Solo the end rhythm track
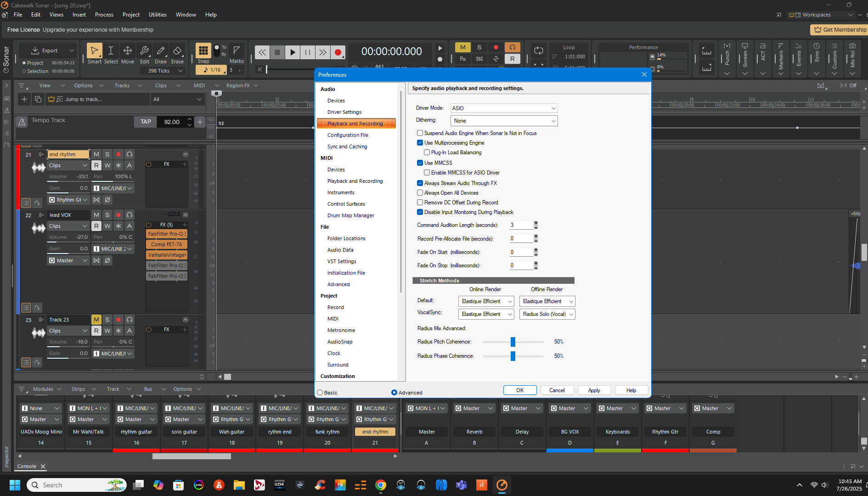The height and width of the screenshot is (496, 868). (107, 154)
